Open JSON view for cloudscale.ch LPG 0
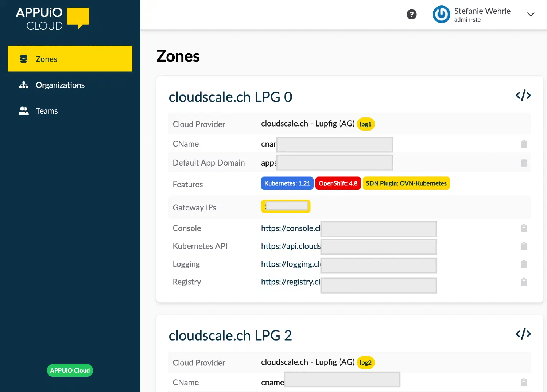Screen dimensions: 547x392 tap(523, 95)
